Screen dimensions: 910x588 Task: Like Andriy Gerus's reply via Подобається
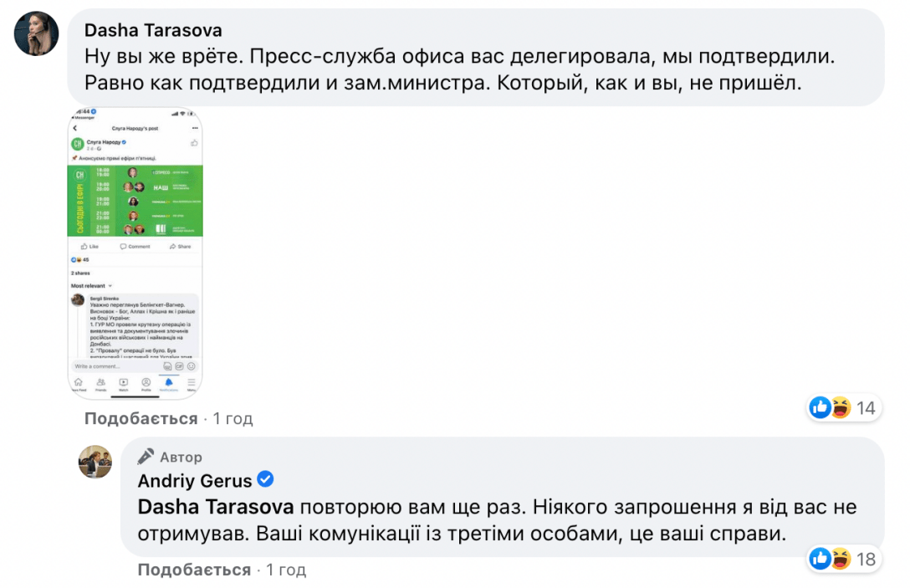[x=194, y=570]
